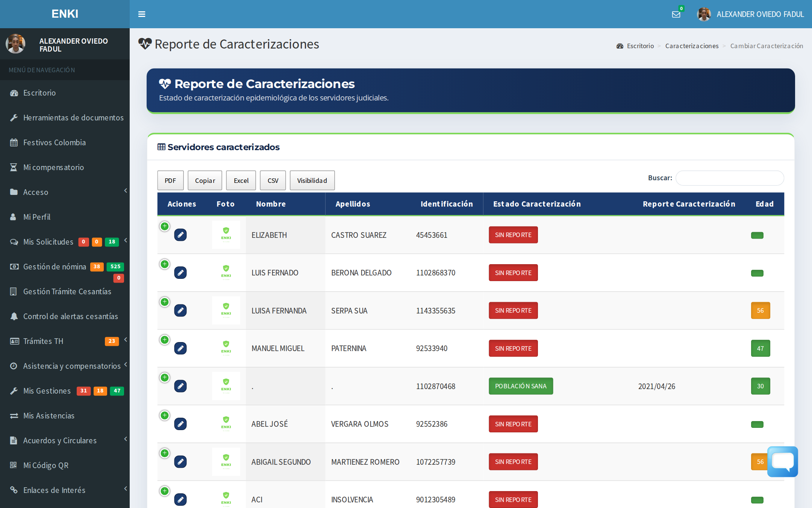812x508 pixels.
Task: Click the sidebar profile photo
Action: (15, 44)
